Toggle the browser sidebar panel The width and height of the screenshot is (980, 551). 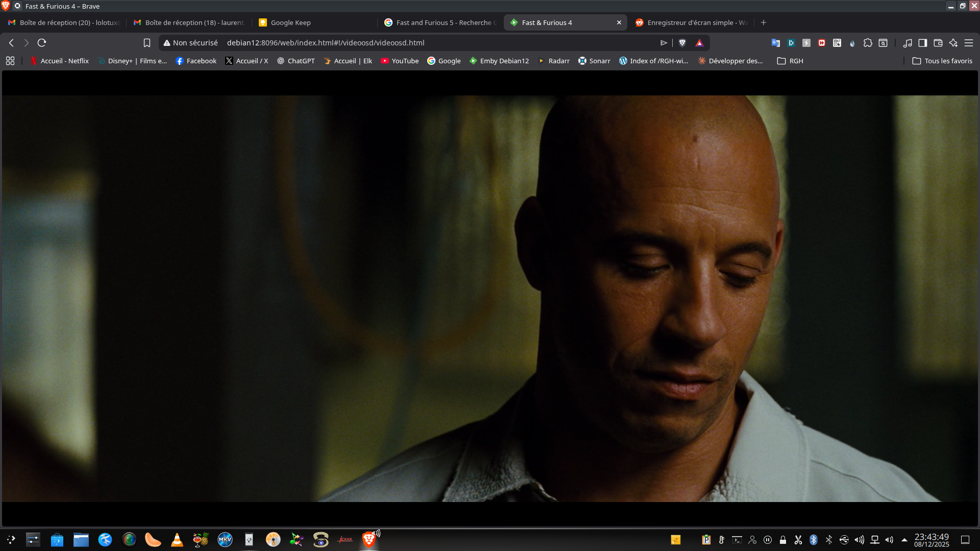(x=923, y=43)
